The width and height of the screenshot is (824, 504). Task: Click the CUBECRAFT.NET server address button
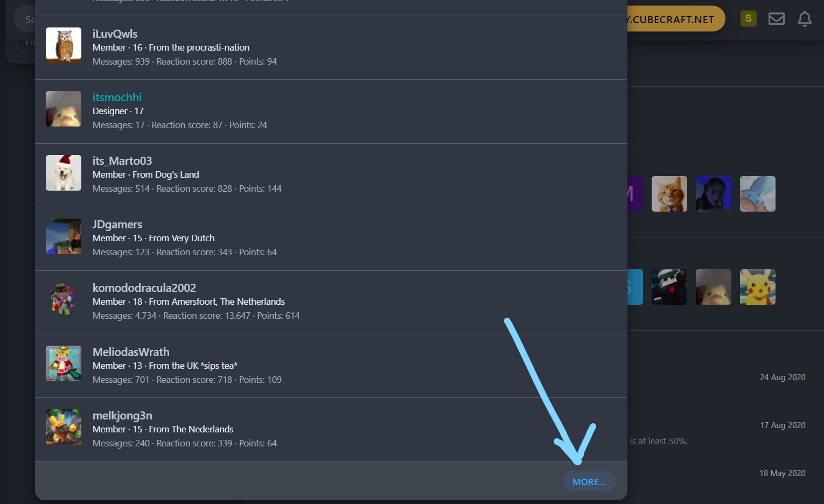point(676,19)
